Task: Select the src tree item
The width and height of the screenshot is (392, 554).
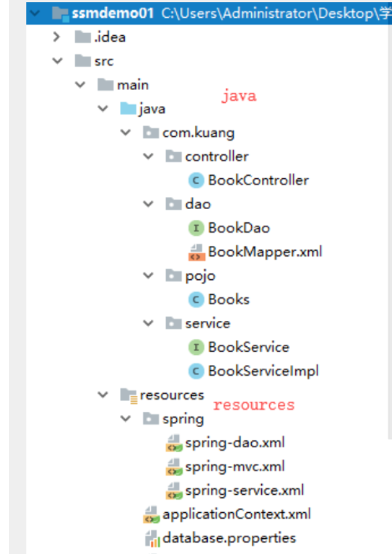Action: point(104,61)
